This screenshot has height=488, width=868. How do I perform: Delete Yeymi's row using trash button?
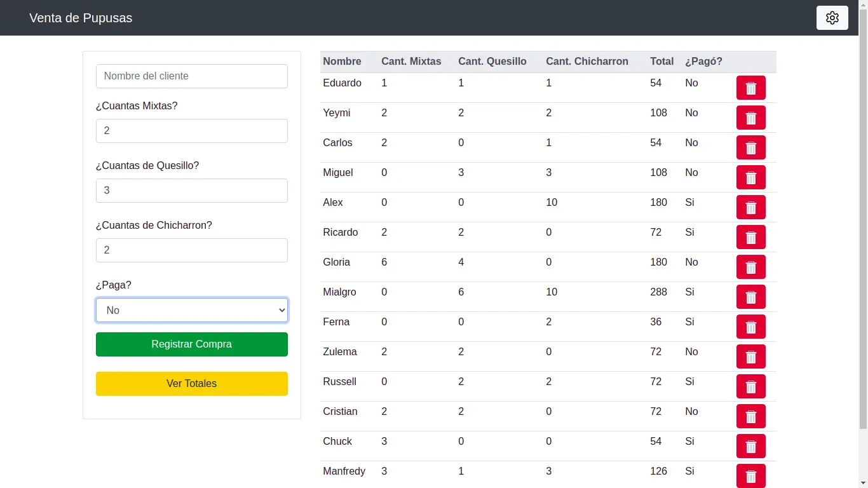(x=750, y=118)
